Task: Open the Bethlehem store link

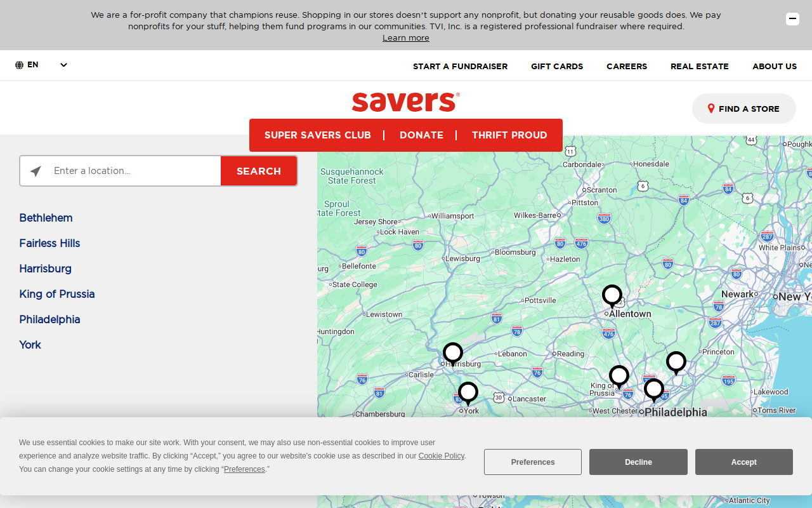Action: [x=46, y=218]
